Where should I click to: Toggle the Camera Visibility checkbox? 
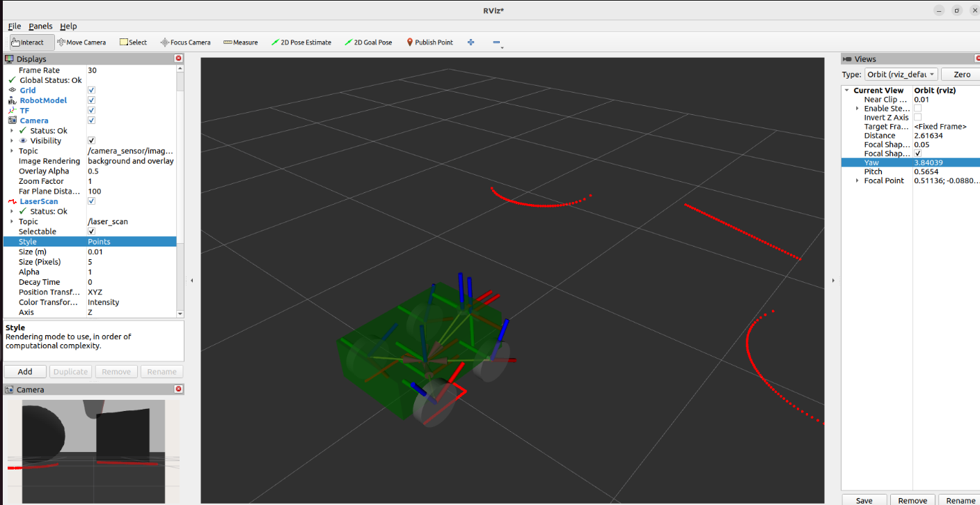(91, 141)
